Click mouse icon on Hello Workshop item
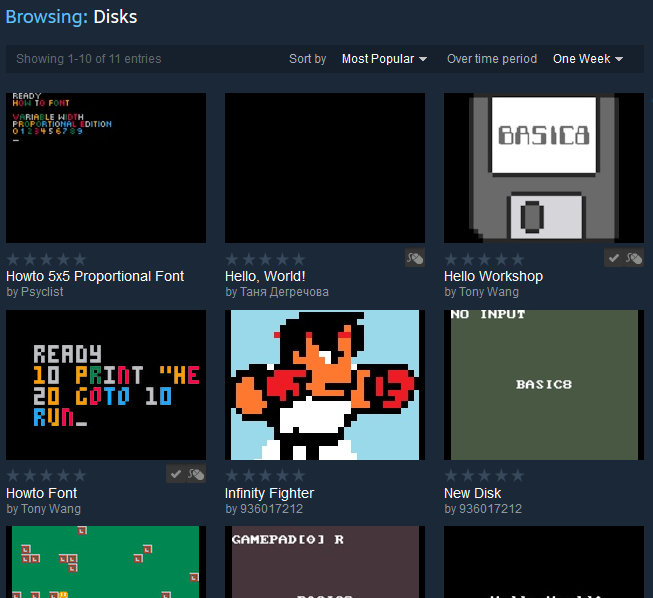 coord(634,259)
